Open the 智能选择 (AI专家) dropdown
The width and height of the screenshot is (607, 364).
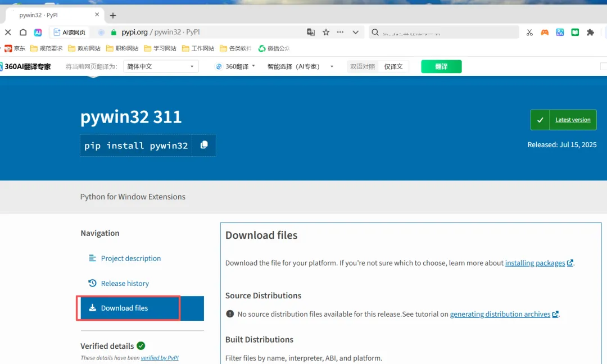pos(300,66)
